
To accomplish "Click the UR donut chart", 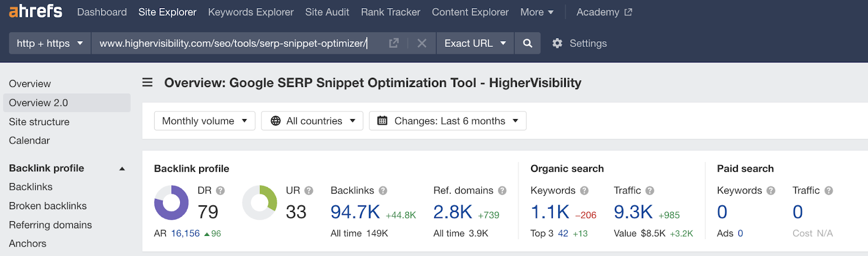I will [259, 203].
